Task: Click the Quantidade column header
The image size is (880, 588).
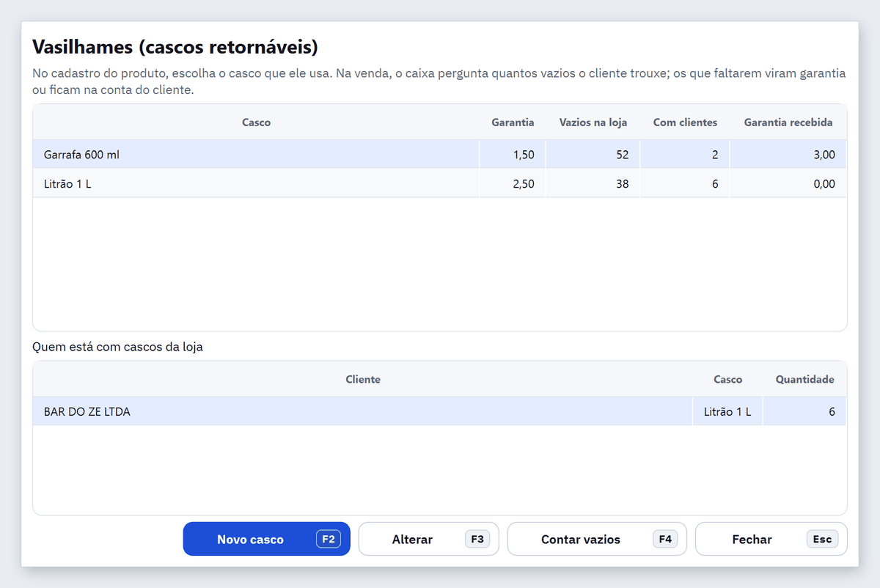Action: [804, 380]
